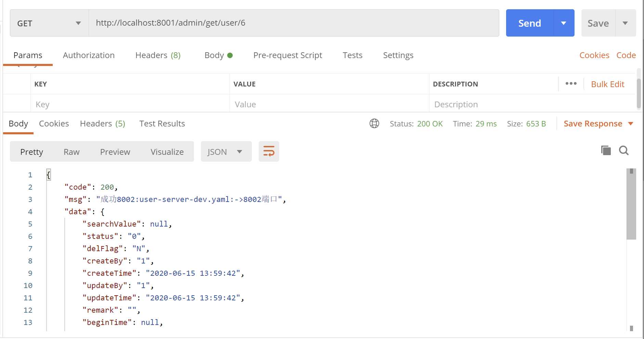Click the "createBy": "1" line
Image resolution: width=644 pixels, height=339 pixels.
pyautogui.click(x=118, y=261)
